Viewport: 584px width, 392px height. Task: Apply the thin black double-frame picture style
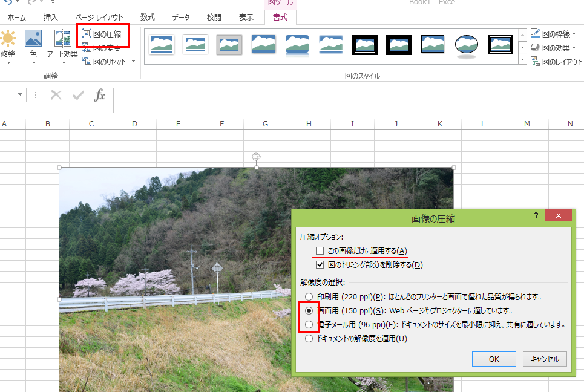tap(365, 45)
